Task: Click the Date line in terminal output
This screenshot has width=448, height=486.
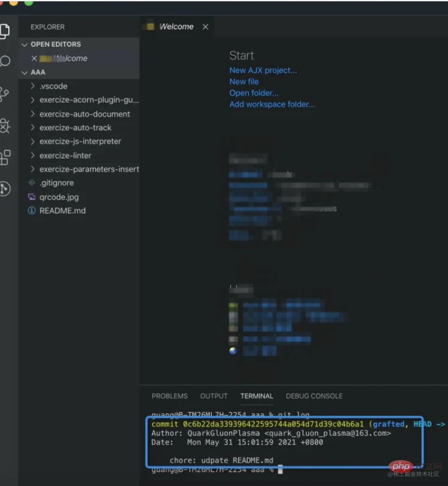Action: (237, 442)
